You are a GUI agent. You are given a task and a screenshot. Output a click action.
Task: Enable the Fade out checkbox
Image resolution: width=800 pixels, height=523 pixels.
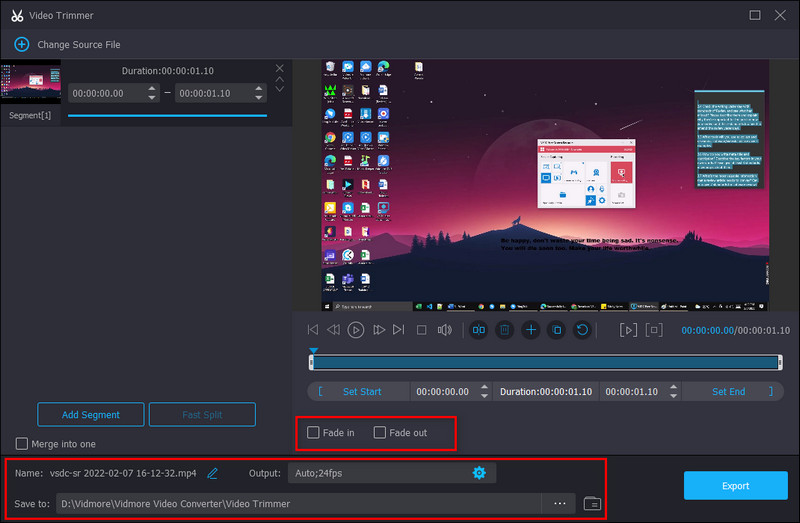[x=380, y=433]
